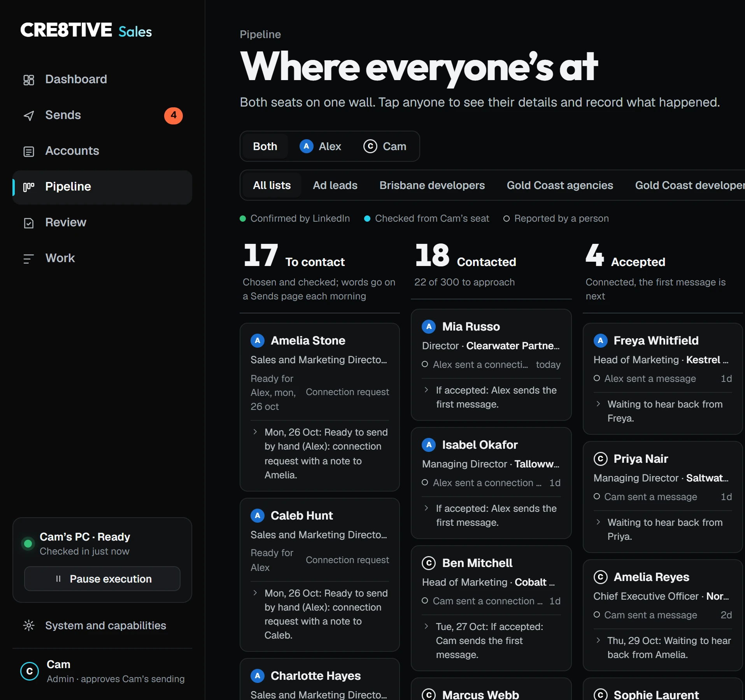
Task: Expand Caleb Hunt's next-step note
Action: [x=255, y=593]
